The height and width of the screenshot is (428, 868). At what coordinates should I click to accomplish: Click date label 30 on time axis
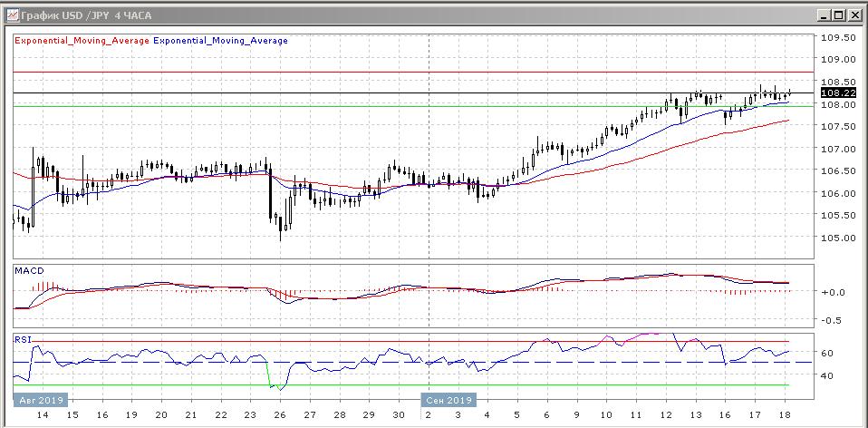point(398,414)
